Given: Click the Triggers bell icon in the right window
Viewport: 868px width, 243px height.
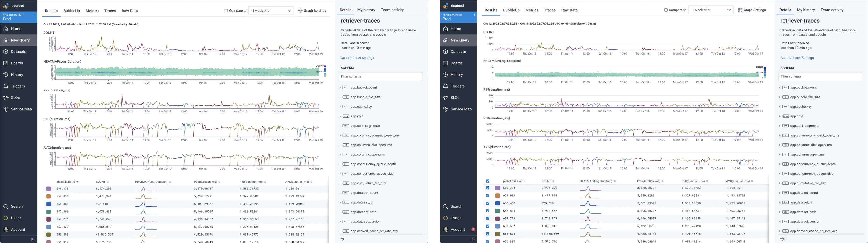Looking at the screenshot, I should click(446, 86).
